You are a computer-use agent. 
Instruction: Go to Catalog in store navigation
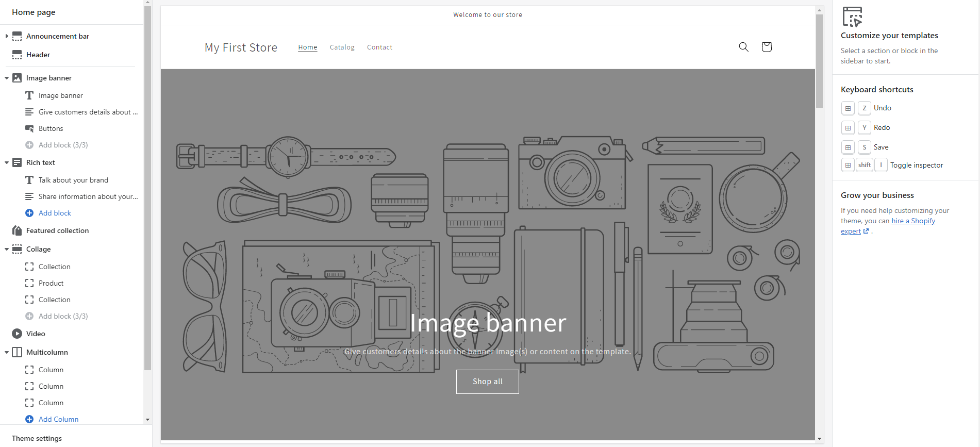(342, 47)
